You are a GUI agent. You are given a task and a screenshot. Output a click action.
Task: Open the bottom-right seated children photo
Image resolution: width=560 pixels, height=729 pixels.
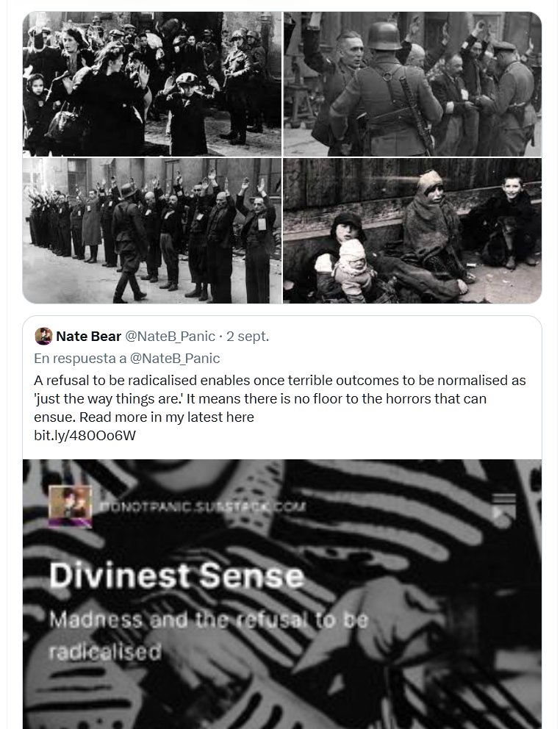tap(412, 231)
